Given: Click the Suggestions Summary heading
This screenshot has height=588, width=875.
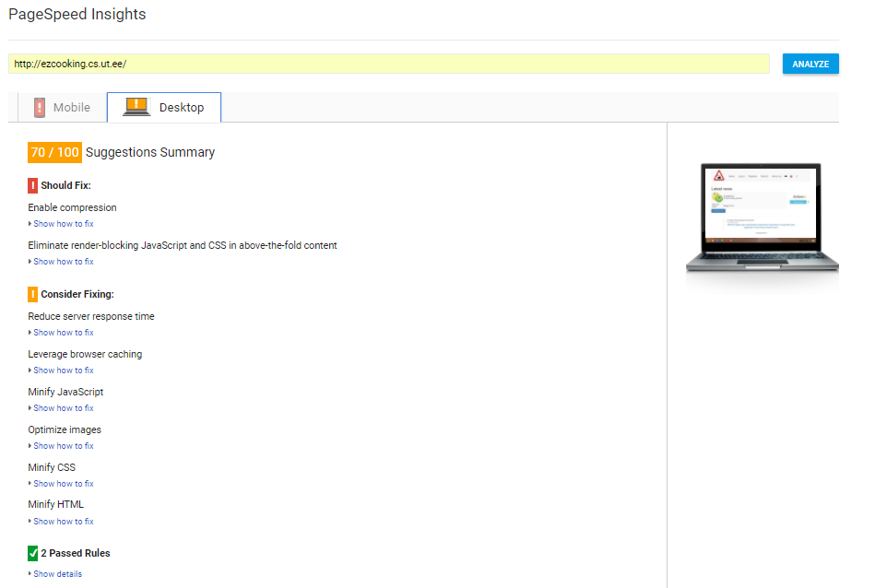Looking at the screenshot, I should pos(150,152).
